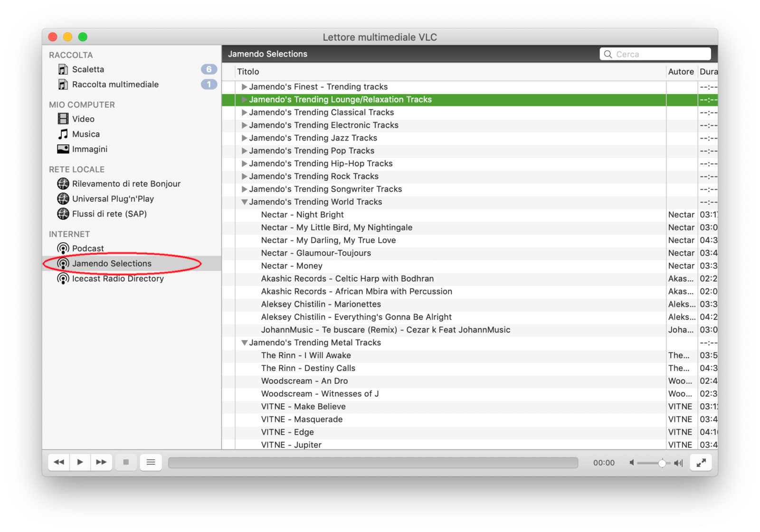760x532 pixels.
Task: Click the Icecast Radio Directory broadcast icon
Action: pos(63,279)
